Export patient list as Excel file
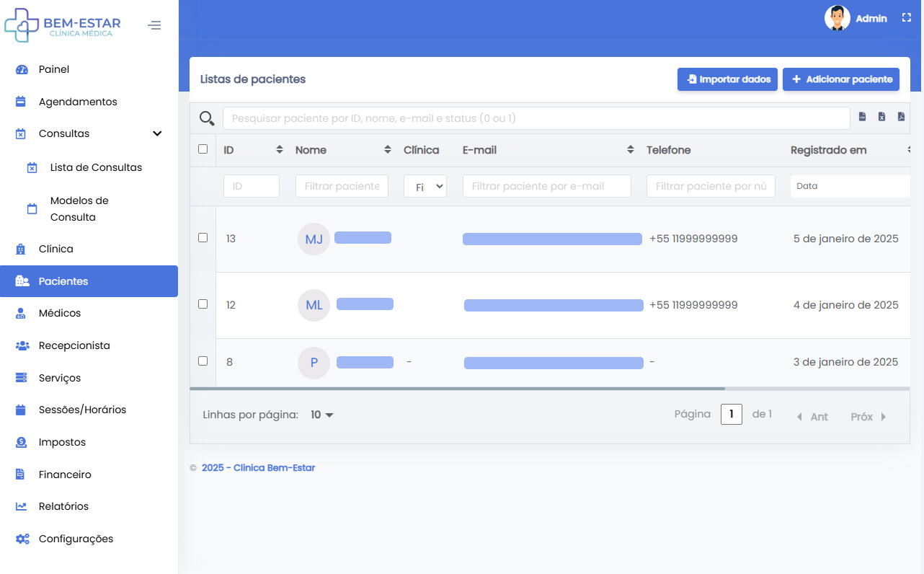This screenshot has width=924, height=574. (881, 117)
